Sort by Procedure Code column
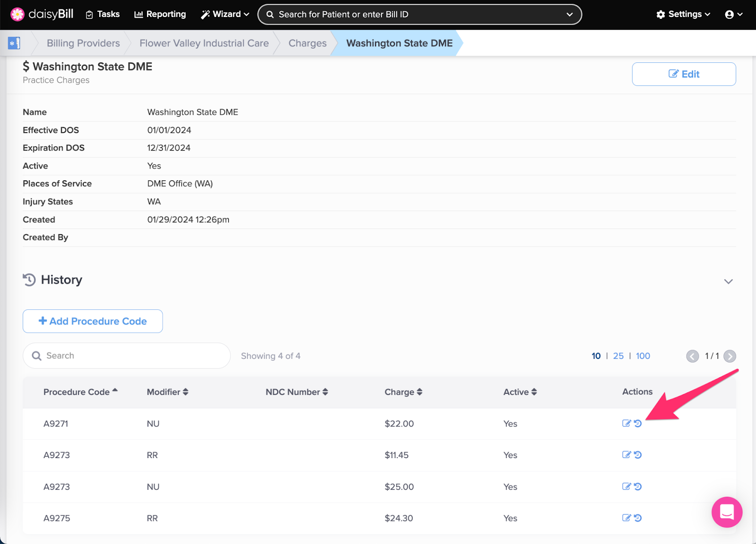 [x=80, y=392]
